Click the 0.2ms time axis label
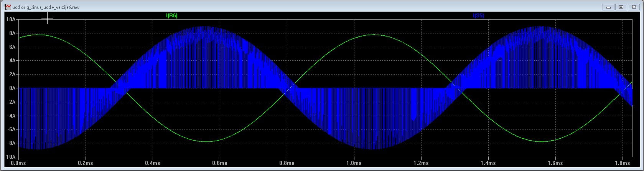The width and height of the screenshot is (644, 171). [x=86, y=163]
